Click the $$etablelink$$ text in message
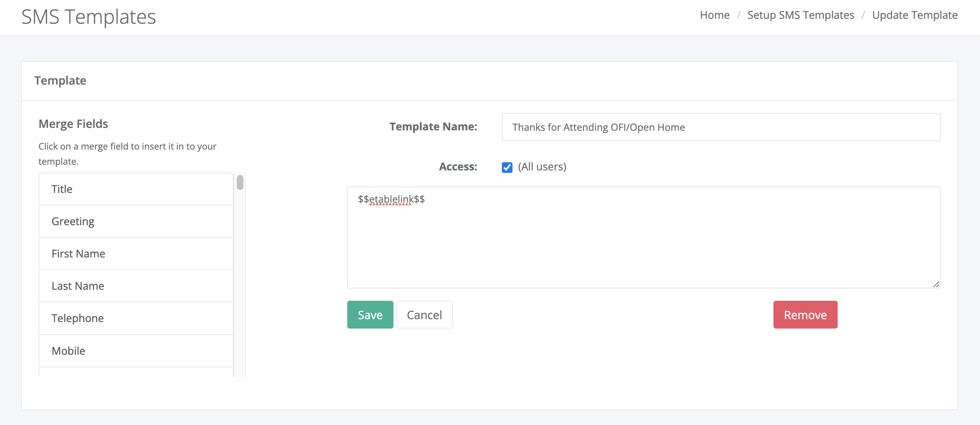Screen dimensions: 980x425 pyautogui.click(x=391, y=199)
